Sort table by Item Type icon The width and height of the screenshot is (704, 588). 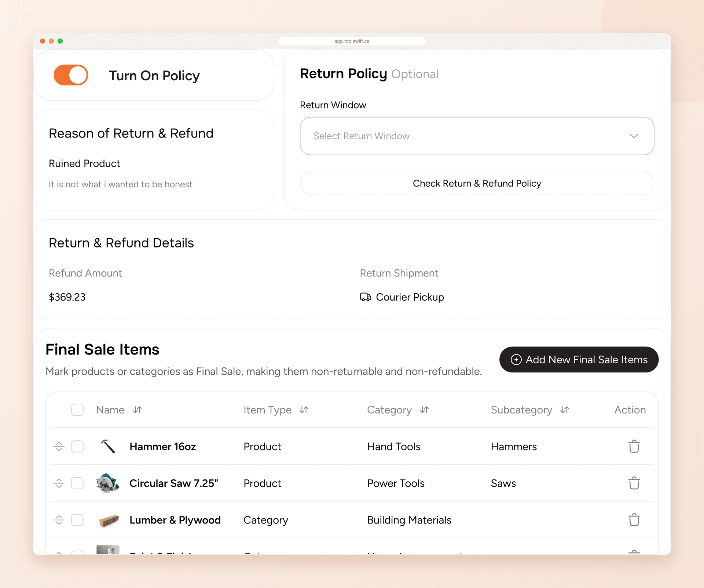point(304,410)
